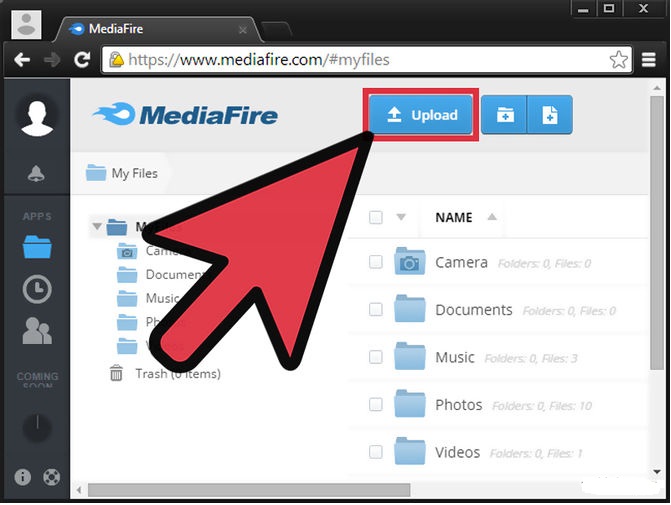Click the Upload button

click(421, 115)
